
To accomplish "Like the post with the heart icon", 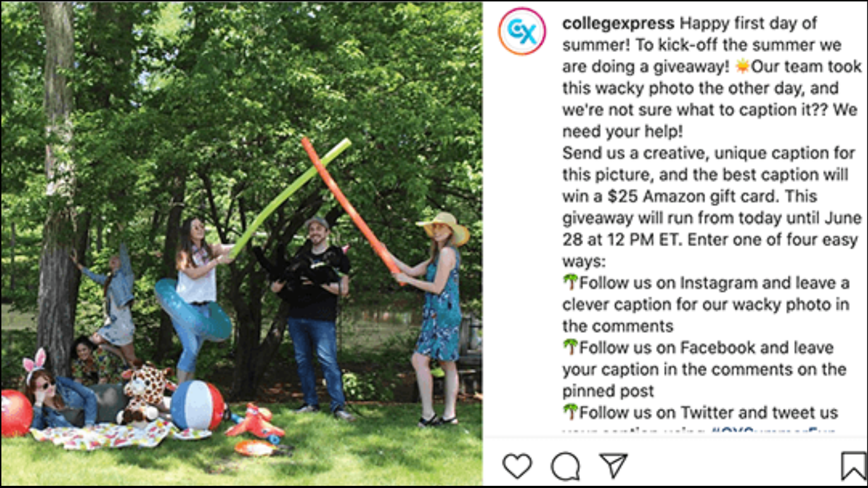I will (517, 466).
